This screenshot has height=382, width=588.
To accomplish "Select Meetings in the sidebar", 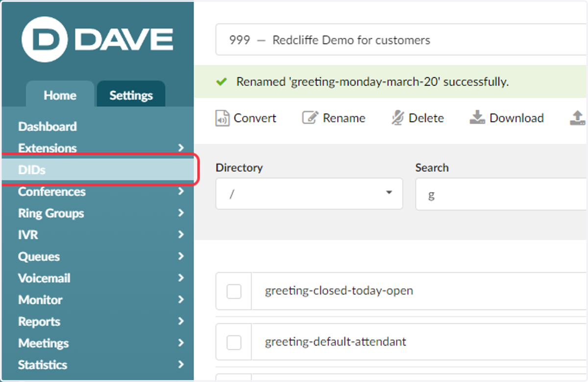I will coord(43,343).
